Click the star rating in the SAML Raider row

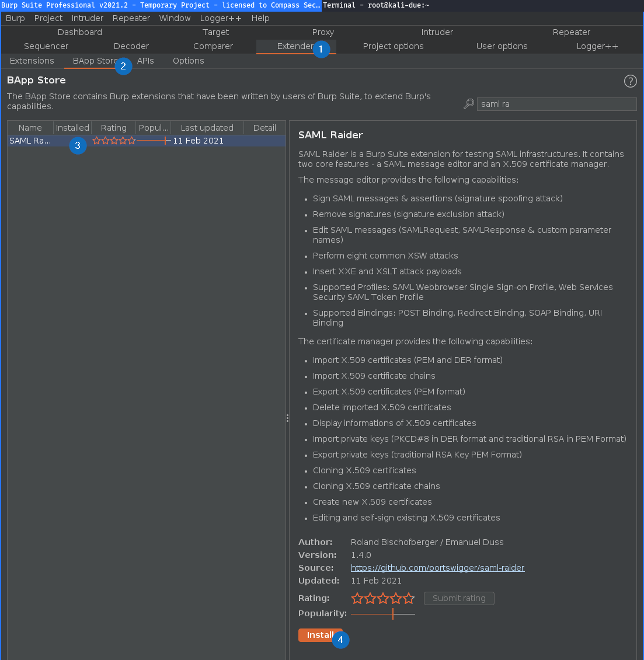[x=114, y=140]
